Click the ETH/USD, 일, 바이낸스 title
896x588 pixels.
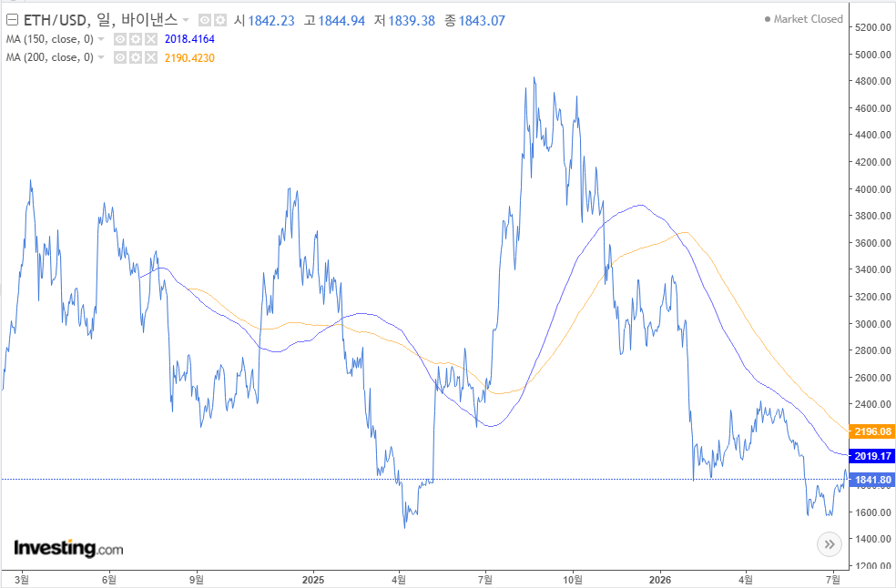click(100, 21)
